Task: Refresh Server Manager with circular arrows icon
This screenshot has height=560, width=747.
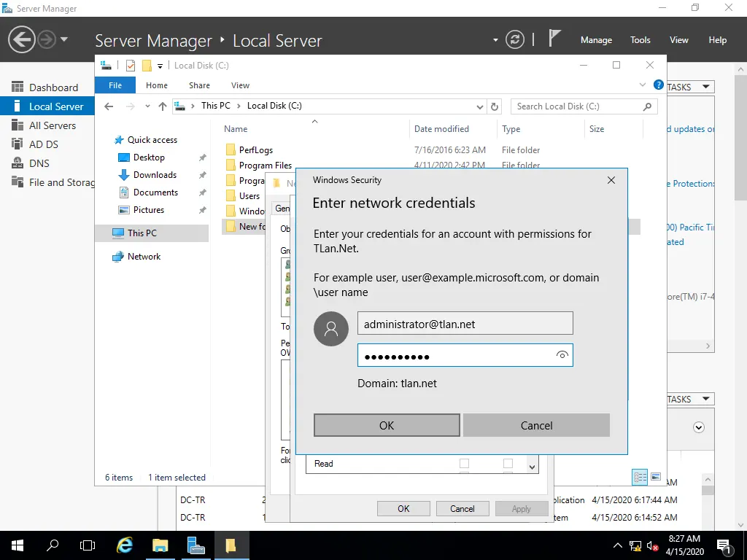Action: [x=514, y=39]
